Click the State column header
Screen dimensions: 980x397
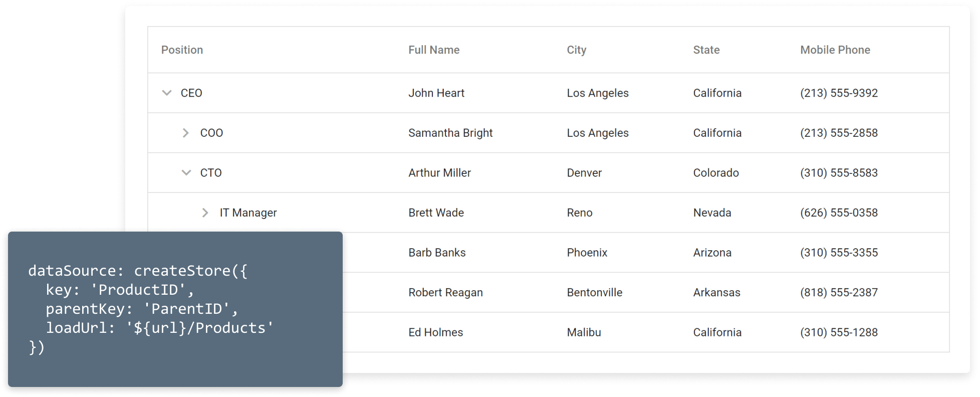[706, 50]
